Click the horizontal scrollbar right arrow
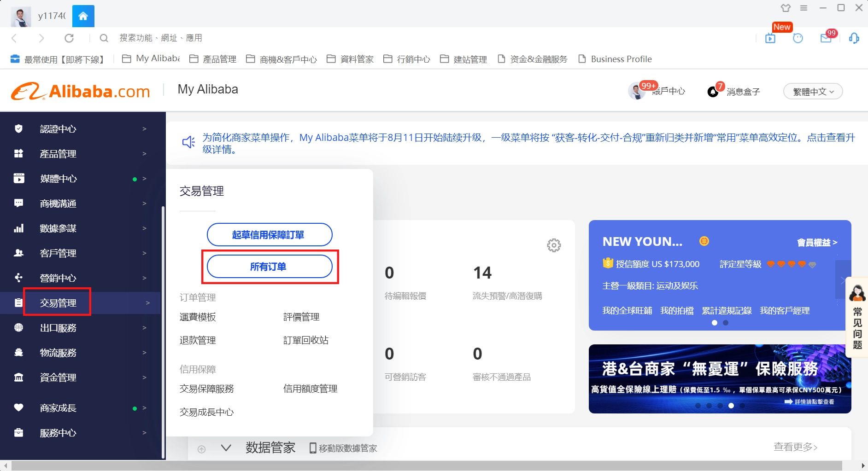868x471 pixels. (x=863, y=465)
